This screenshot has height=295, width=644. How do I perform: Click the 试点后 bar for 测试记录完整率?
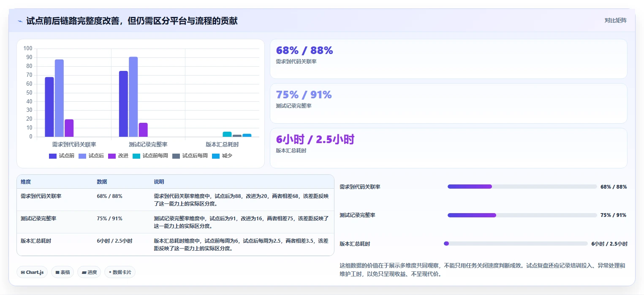click(133, 97)
